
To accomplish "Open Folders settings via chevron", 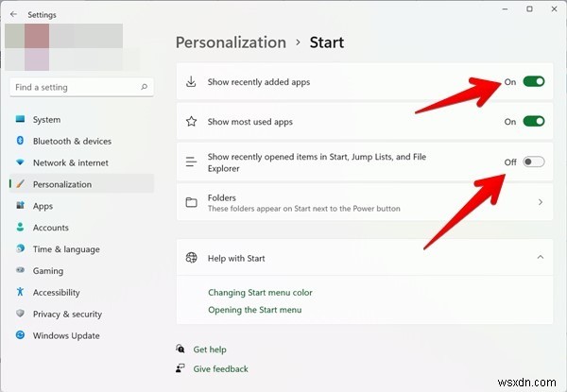I will pyautogui.click(x=541, y=202).
